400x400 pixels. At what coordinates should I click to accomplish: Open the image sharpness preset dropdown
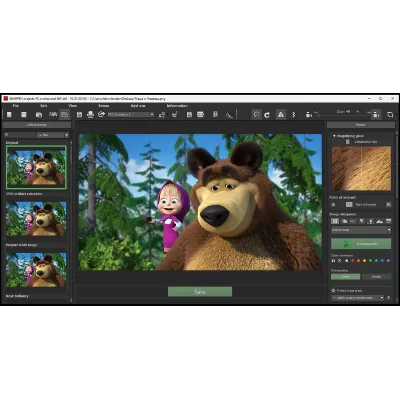[x=361, y=230]
